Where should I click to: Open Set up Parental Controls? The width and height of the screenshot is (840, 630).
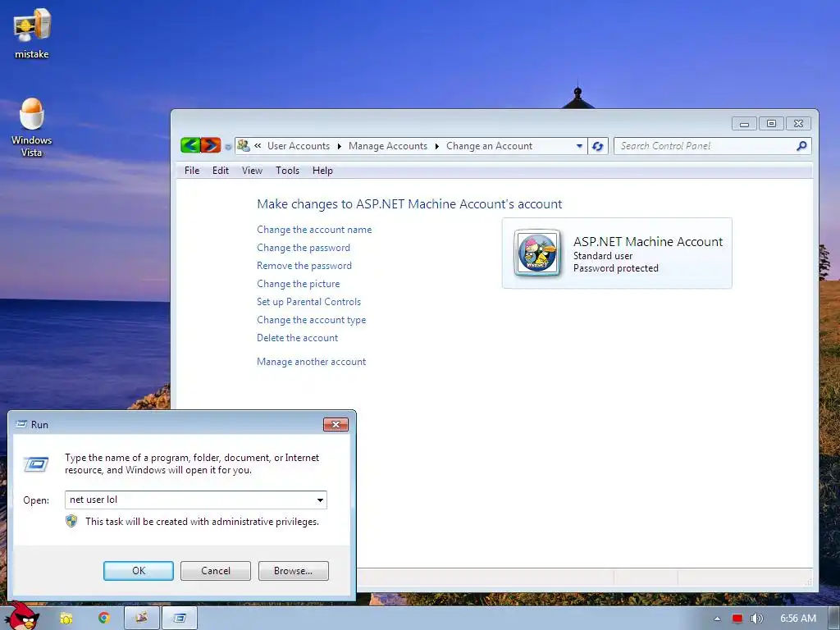[x=308, y=302]
